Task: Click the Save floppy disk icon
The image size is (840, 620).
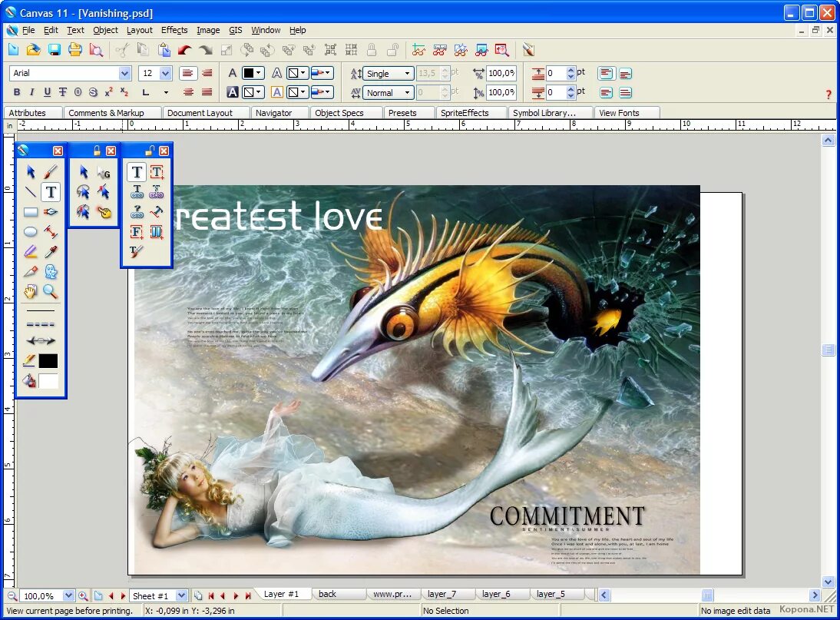Action: pos(54,50)
